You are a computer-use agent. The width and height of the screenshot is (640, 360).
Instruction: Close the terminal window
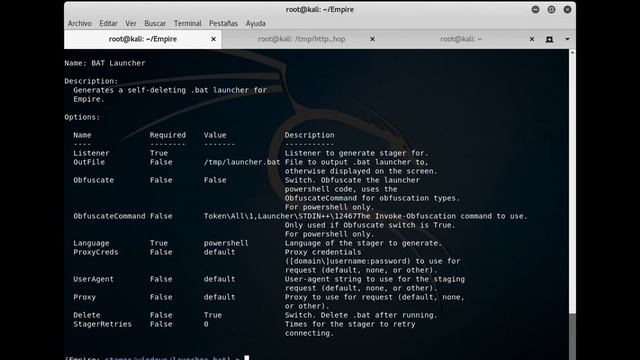click(x=567, y=9)
